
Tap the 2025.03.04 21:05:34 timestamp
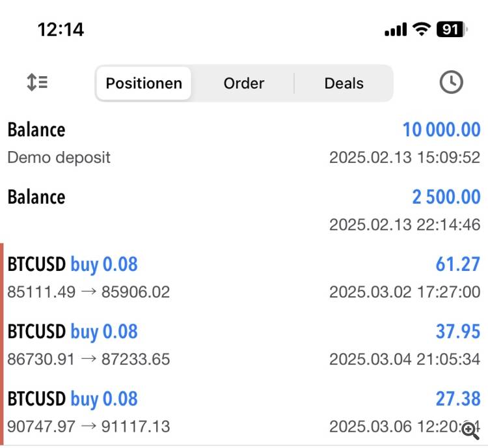tap(404, 359)
